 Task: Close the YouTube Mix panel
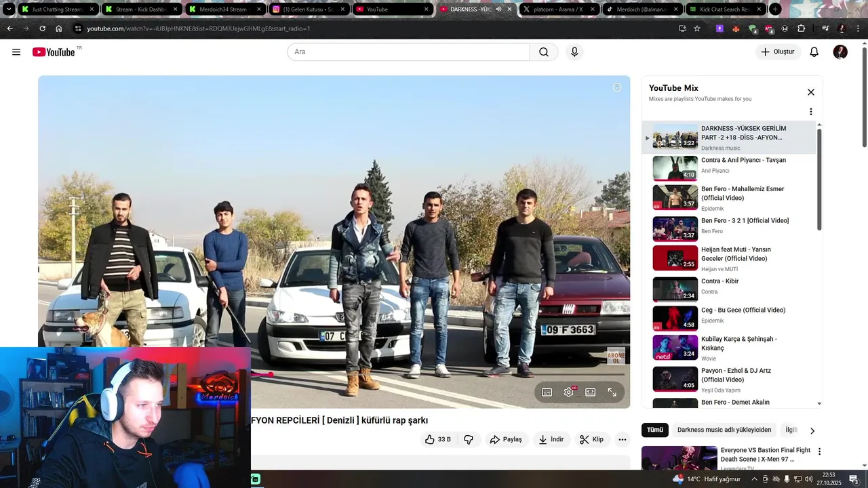pos(810,92)
